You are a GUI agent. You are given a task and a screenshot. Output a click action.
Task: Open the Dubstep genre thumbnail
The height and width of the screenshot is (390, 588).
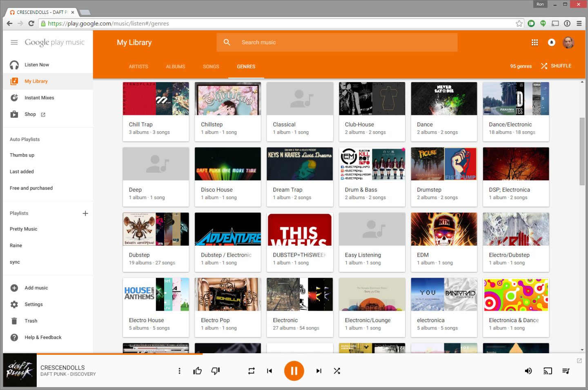tap(156, 229)
